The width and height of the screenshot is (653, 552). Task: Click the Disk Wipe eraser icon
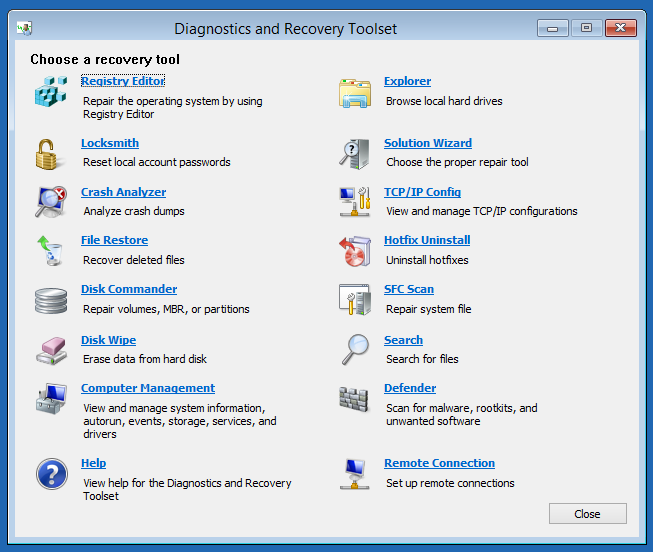[52, 351]
